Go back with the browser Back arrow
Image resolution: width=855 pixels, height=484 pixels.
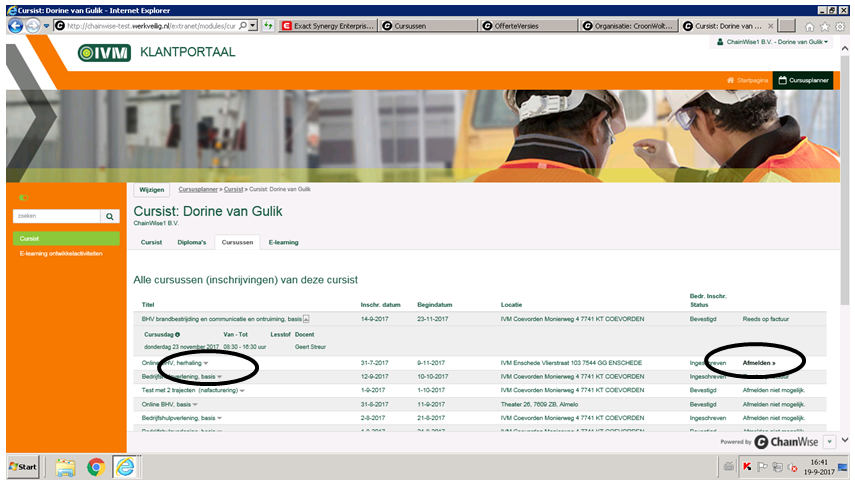15,26
